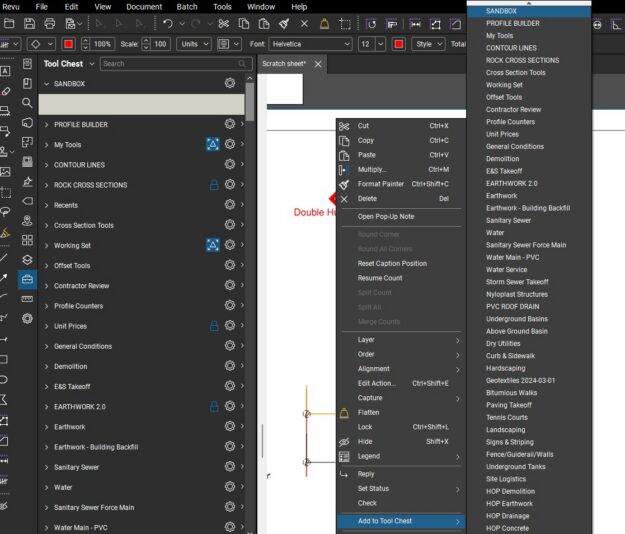Click the Undo arrow icon
This screenshot has width=625, height=534.
point(167,24)
